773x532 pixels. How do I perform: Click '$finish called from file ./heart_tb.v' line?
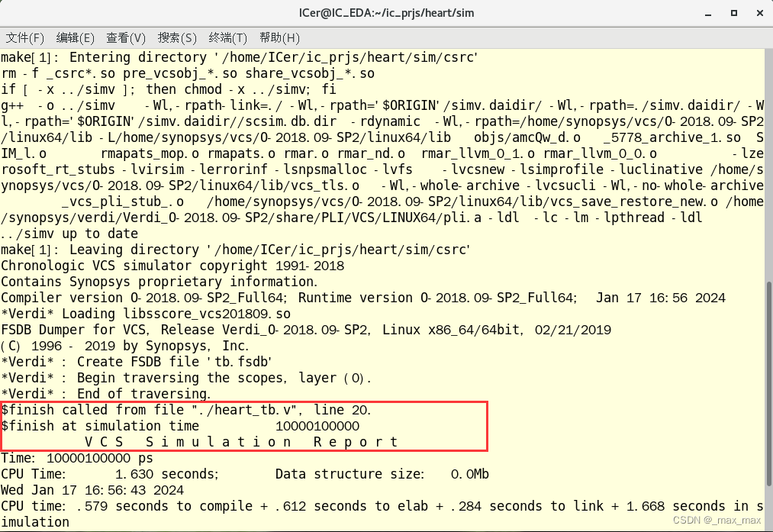coord(186,410)
